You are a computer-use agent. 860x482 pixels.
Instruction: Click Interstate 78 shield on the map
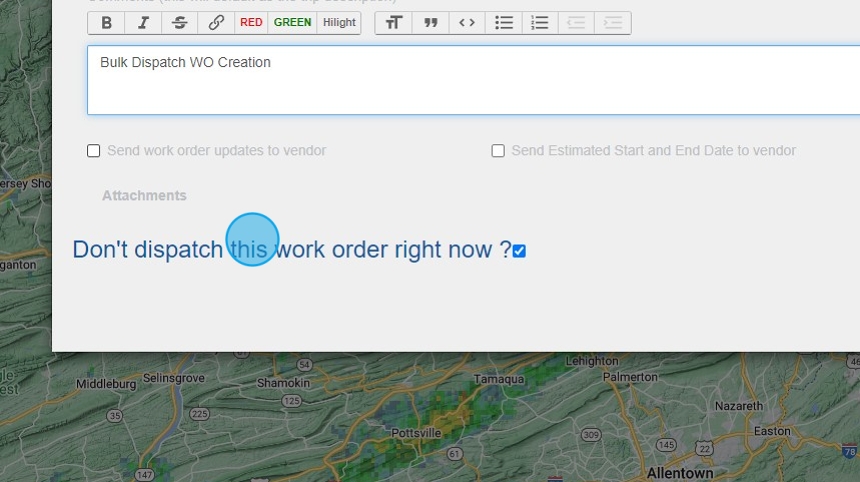coord(850,452)
